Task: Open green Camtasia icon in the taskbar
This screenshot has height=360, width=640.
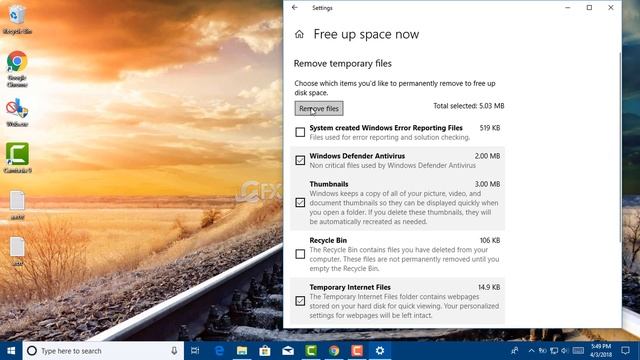Action: (311, 351)
